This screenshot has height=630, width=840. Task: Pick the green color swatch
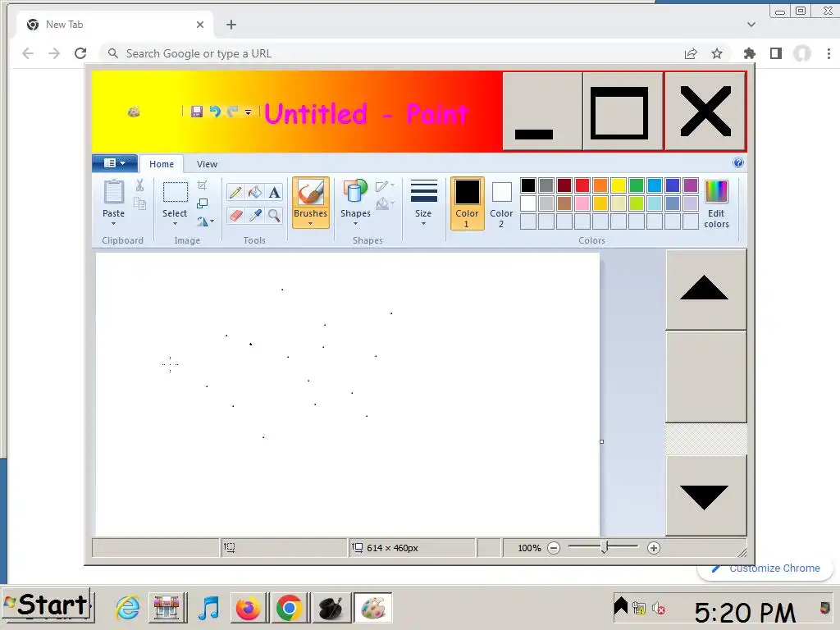click(x=637, y=185)
